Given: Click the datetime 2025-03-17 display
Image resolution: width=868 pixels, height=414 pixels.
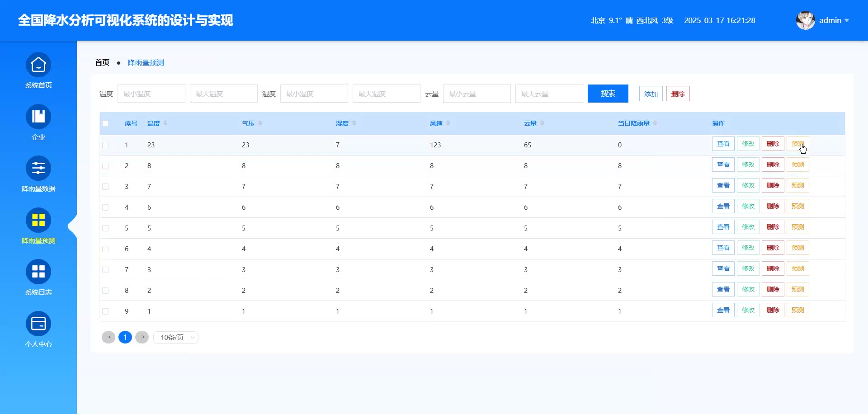Looking at the screenshot, I should click(x=720, y=21).
